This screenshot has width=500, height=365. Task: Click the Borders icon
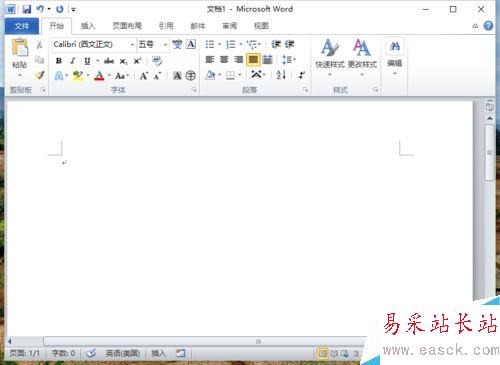tap(230, 76)
